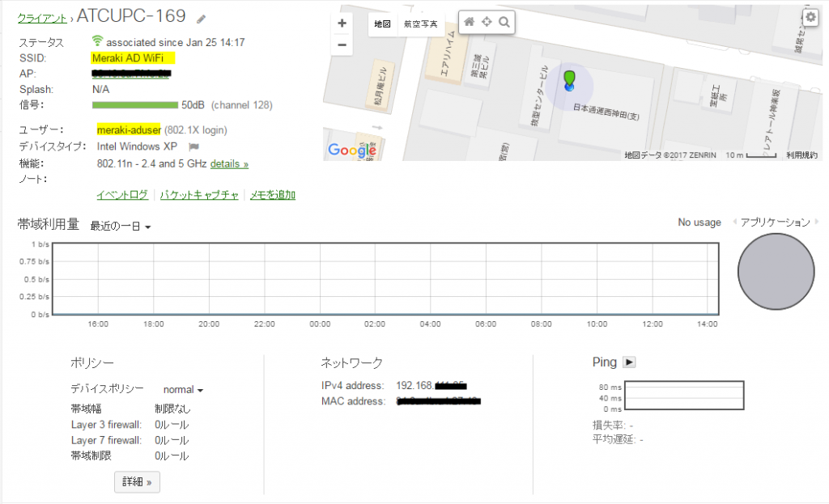Click the 50dB signal value
Viewport: 829px width, 504px height.
pos(193,105)
